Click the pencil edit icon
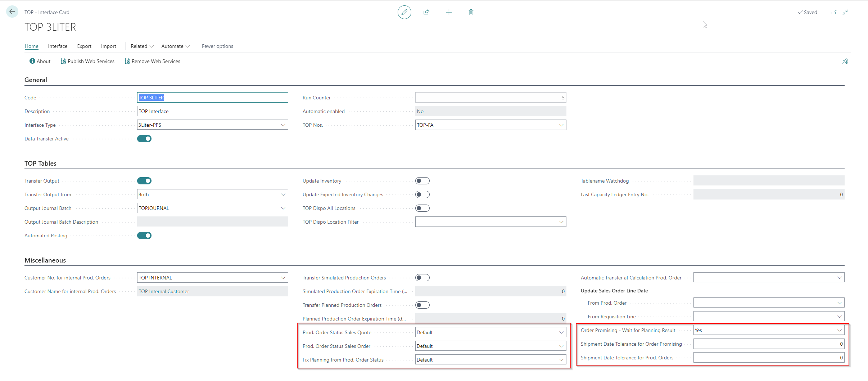This screenshot has width=868, height=381. [x=404, y=12]
